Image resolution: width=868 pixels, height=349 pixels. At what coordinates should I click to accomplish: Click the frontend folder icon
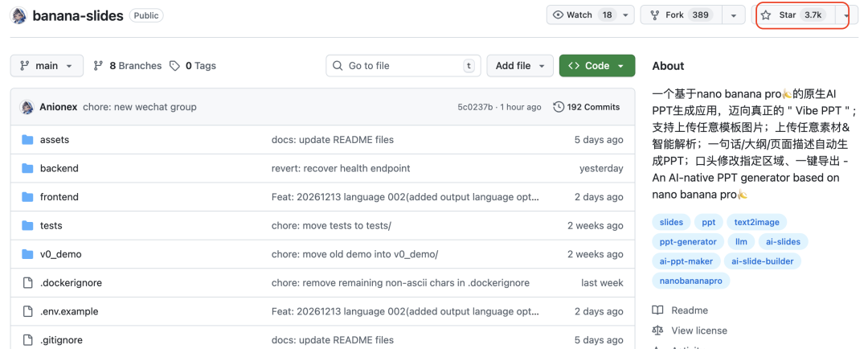click(x=27, y=197)
